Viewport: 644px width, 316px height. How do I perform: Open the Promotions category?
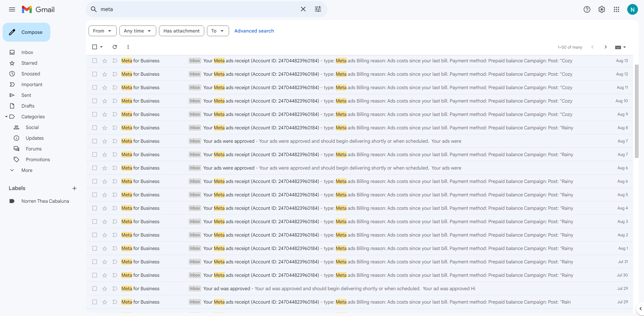tap(38, 160)
